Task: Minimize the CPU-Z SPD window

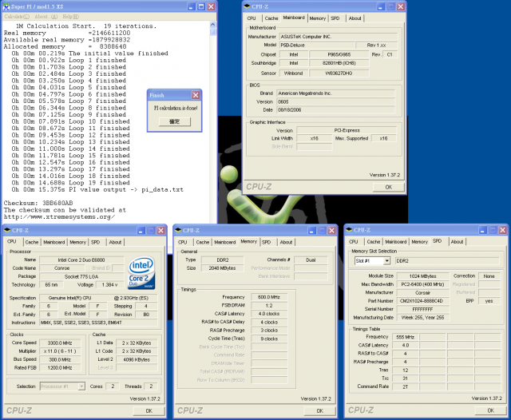Action: pyautogui.click(x=482, y=230)
